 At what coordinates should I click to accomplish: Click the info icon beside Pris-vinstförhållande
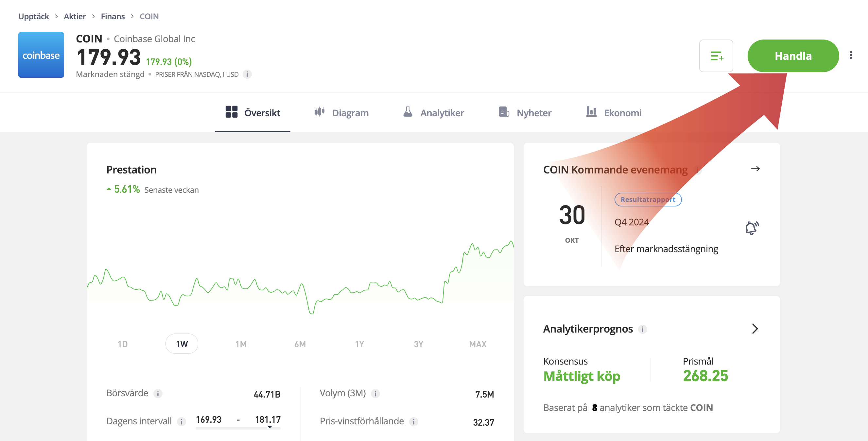click(413, 421)
